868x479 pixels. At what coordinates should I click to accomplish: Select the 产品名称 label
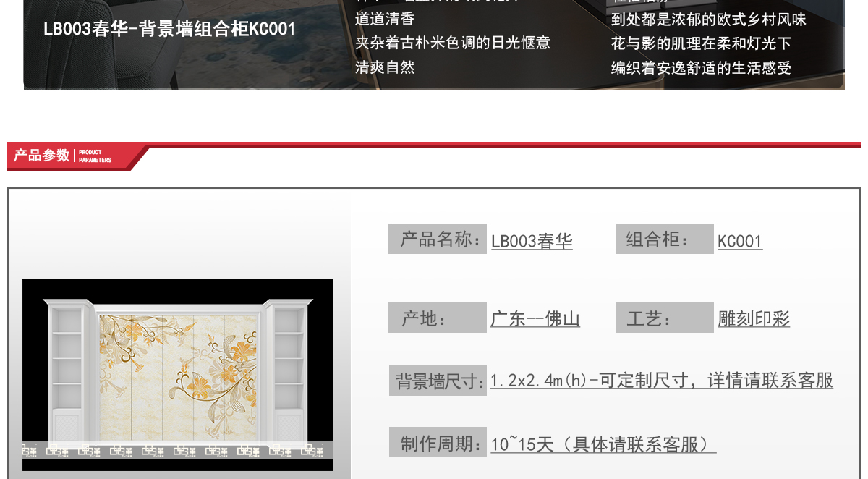[x=438, y=239]
